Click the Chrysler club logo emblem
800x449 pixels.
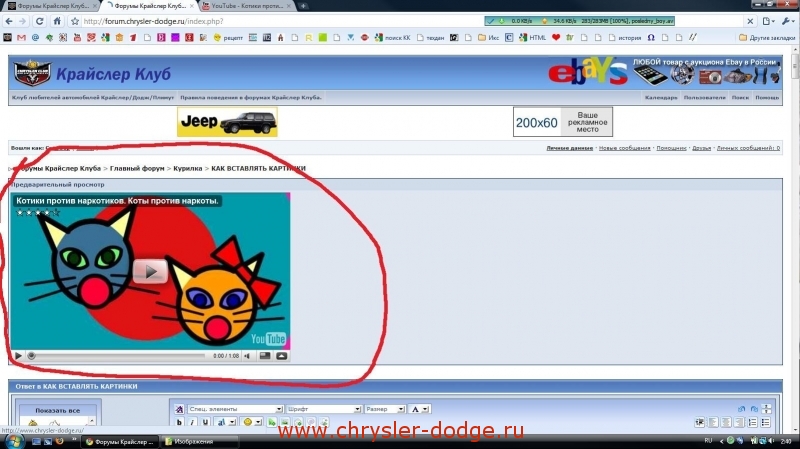[x=32, y=73]
